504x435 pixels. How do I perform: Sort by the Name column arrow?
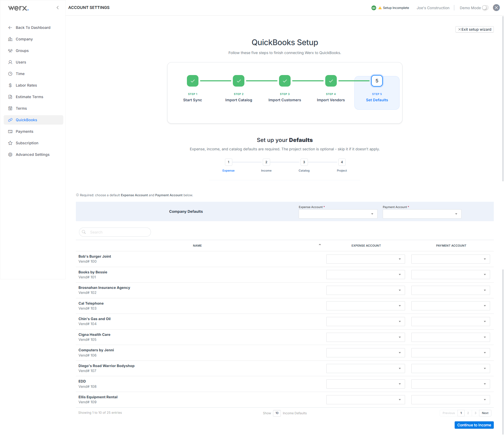[320, 245]
